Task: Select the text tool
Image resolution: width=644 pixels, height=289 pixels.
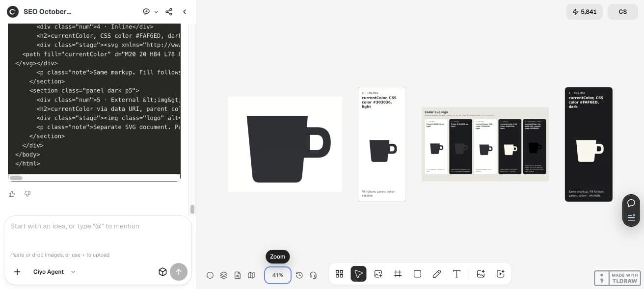Action: (456, 274)
